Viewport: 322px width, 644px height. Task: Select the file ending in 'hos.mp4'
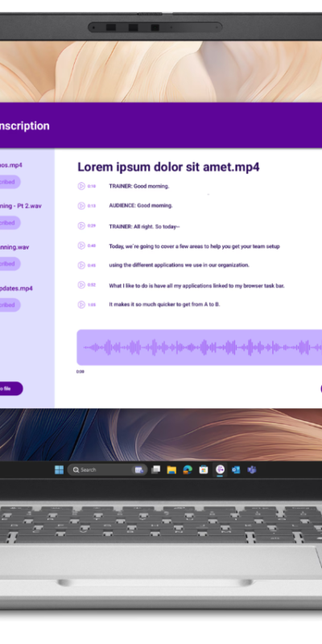pos(11,165)
